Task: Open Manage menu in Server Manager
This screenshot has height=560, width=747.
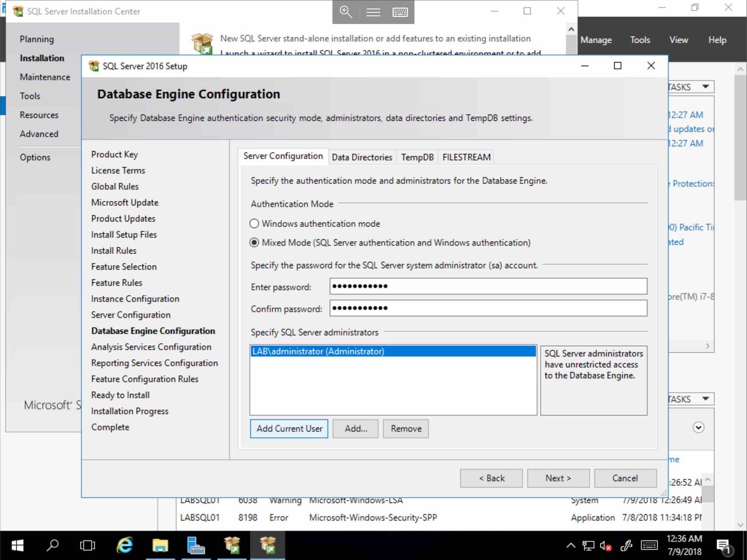Action: point(596,40)
